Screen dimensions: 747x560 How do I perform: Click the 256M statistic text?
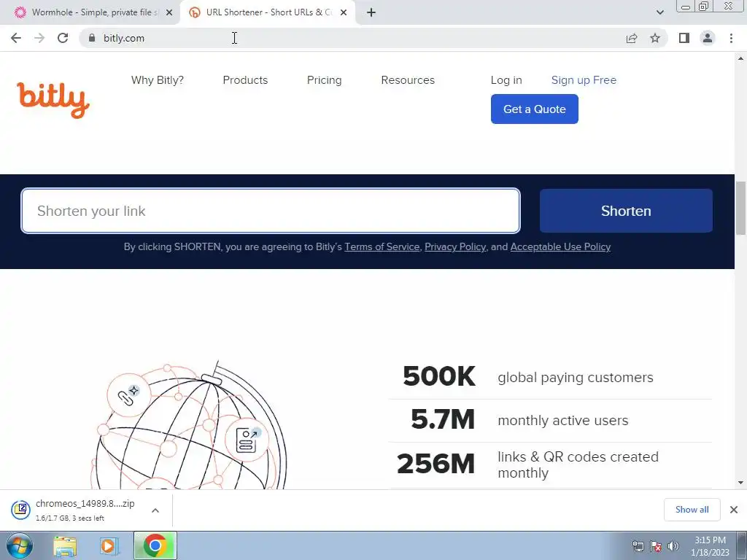tap(436, 464)
